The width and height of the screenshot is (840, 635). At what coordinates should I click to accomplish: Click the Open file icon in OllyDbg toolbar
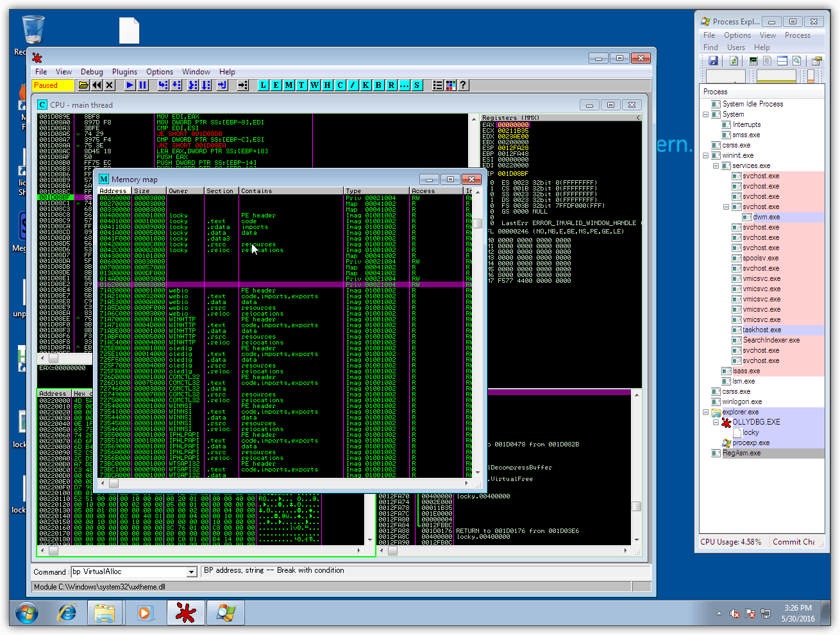83,85
